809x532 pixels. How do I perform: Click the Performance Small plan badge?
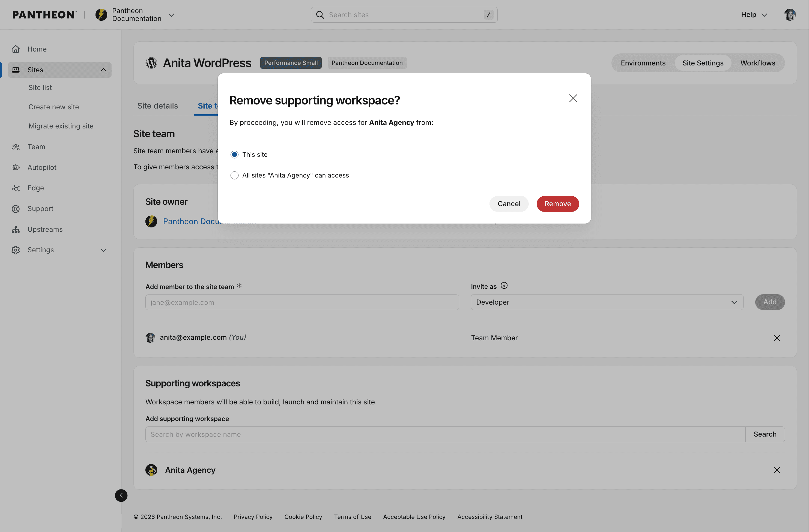pos(291,63)
